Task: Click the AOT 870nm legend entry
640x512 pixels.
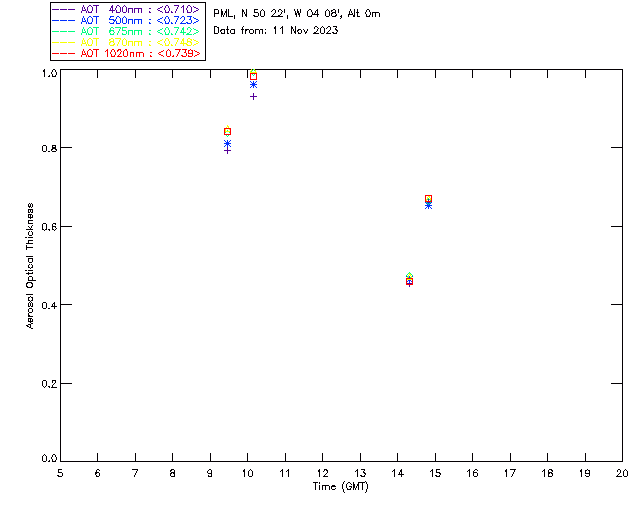Action: [x=126, y=42]
